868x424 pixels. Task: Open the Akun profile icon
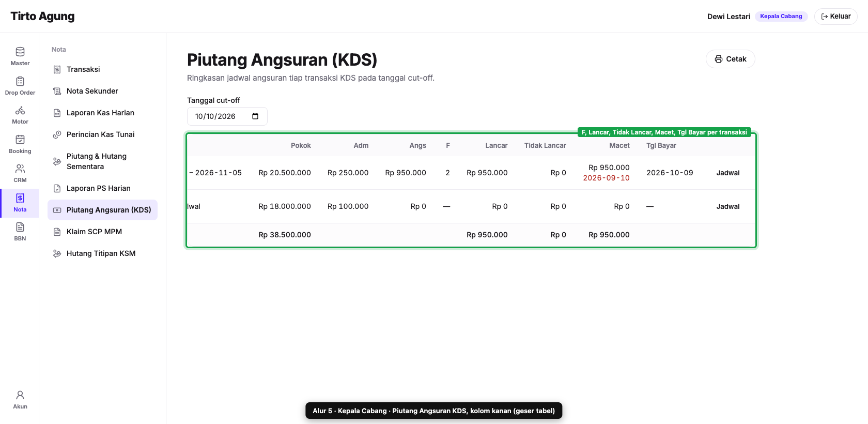point(20,395)
